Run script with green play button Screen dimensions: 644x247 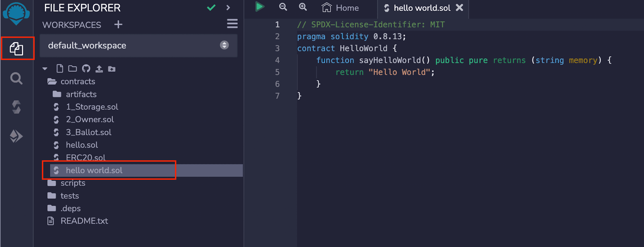pyautogui.click(x=259, y=7)
